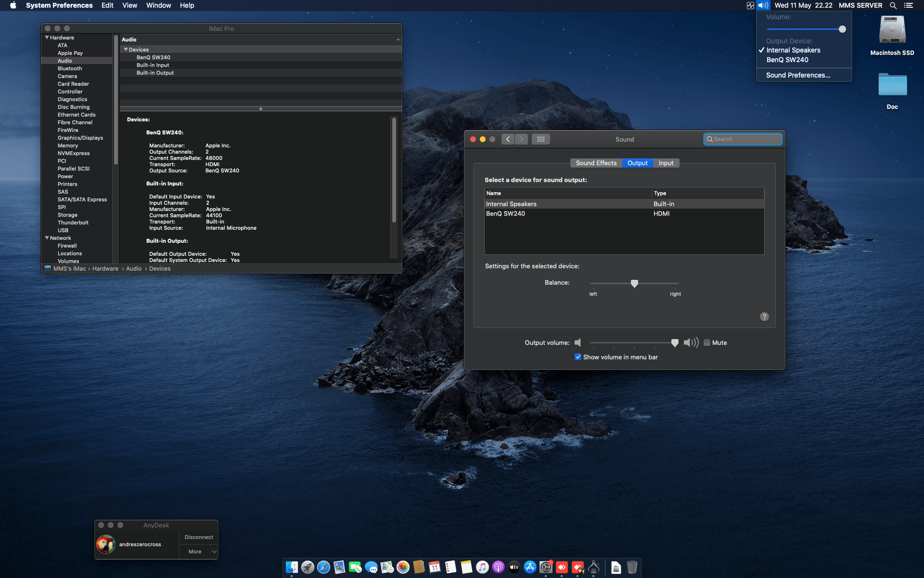The image size is (924, 578).
Task: Select BenQ SW240 as the output device
Action: click(x=505, y=213)
